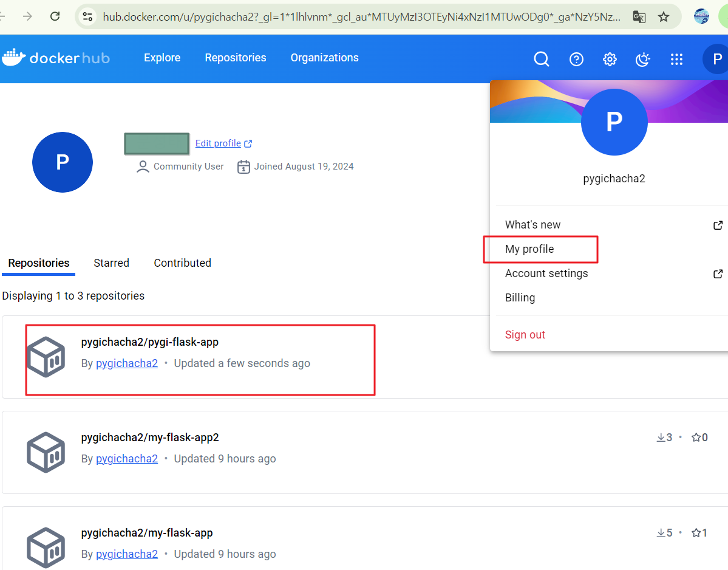Click the large P profile avatar on page
728x570 pixels.
coord(62,162)
